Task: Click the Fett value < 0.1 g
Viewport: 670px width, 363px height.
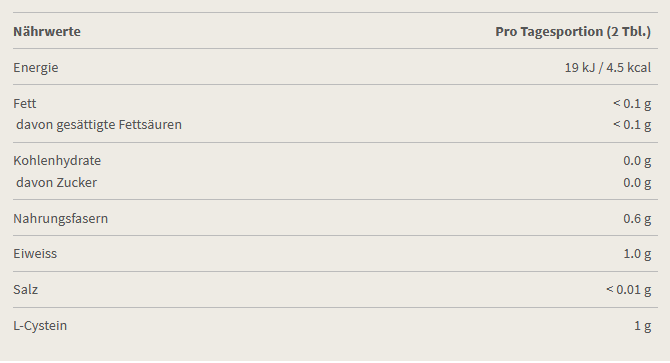Action: point(632,104)
